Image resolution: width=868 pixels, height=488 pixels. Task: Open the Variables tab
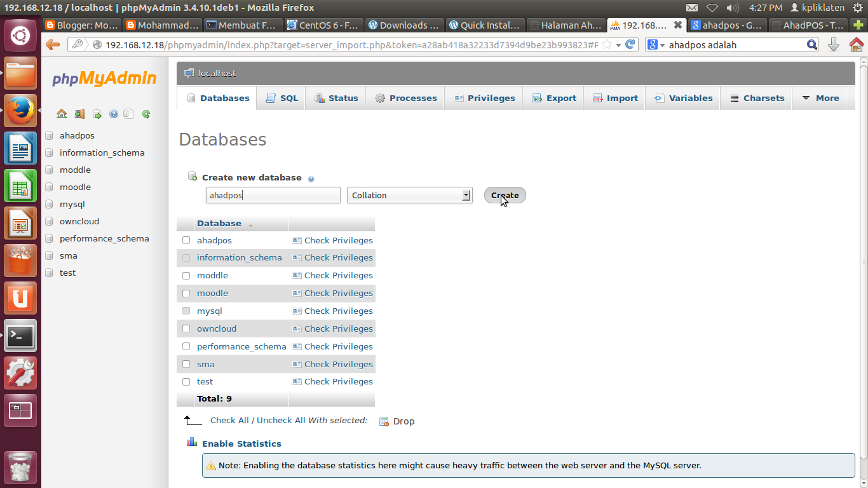683,98
